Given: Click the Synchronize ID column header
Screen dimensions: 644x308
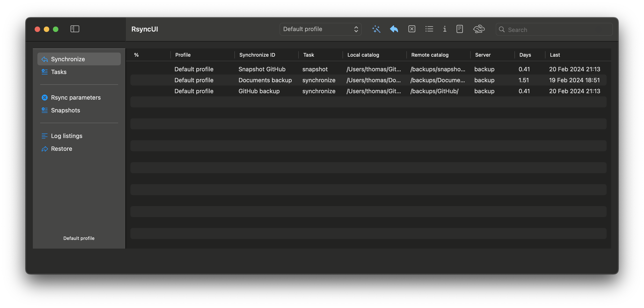Looking at the screenshot, I should pyautogui.click(x=257, y=55).
